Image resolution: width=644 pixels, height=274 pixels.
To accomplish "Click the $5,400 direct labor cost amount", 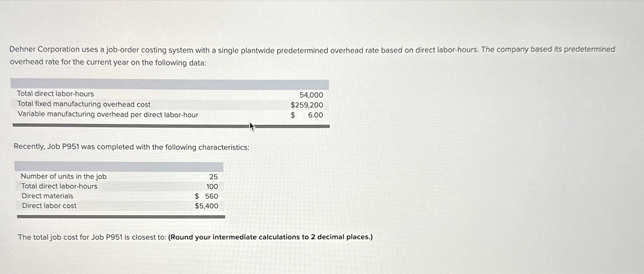I will [206, 206].
